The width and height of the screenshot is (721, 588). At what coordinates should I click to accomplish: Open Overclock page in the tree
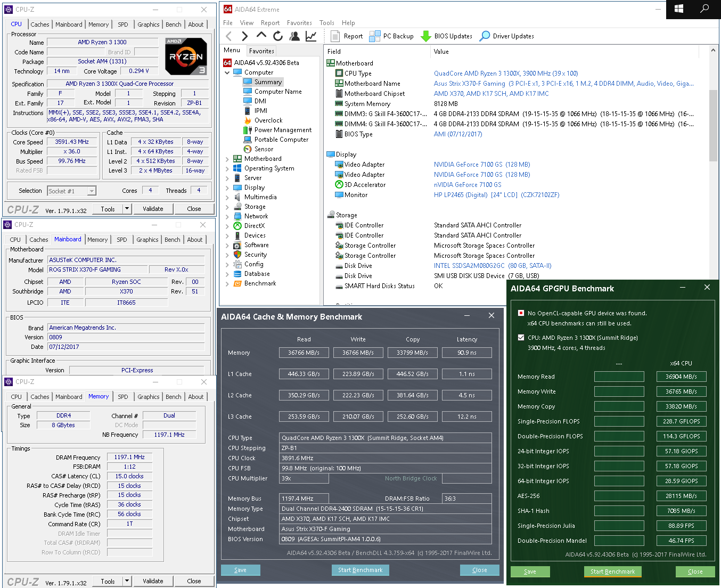point(263,120)
